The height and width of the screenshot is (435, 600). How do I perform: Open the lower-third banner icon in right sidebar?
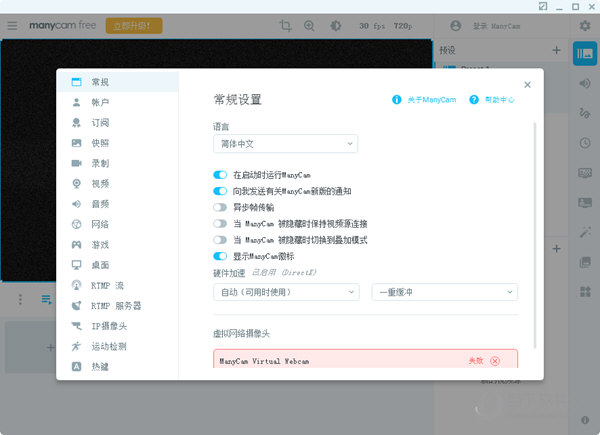coord(585,202)
